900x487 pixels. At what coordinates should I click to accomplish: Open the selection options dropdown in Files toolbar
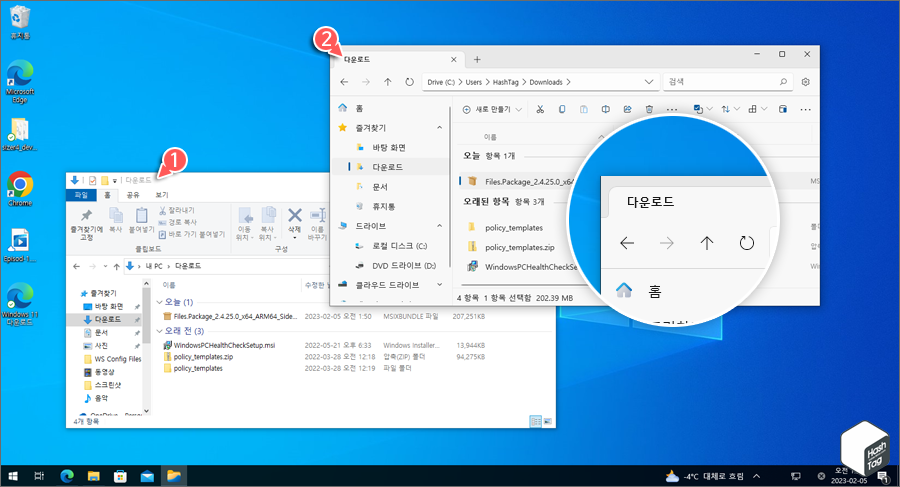click(703, 109)
